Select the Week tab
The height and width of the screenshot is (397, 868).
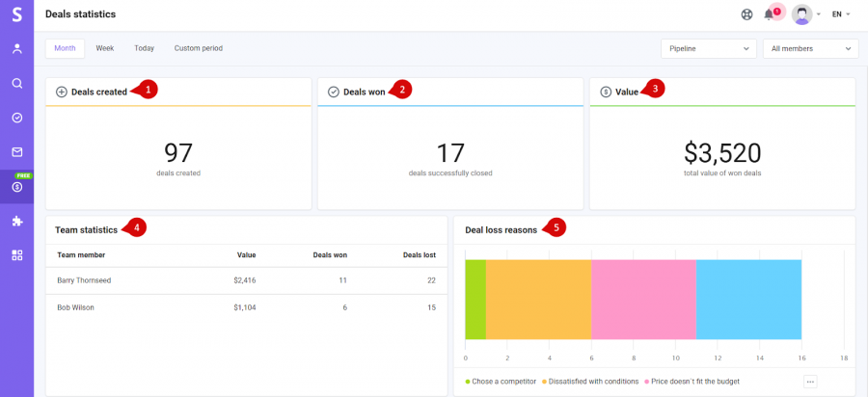coord(105,48)
